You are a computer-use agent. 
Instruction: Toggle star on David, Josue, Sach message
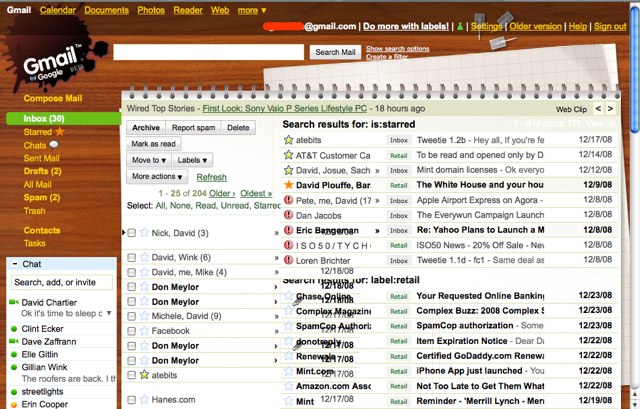[289, 170]
